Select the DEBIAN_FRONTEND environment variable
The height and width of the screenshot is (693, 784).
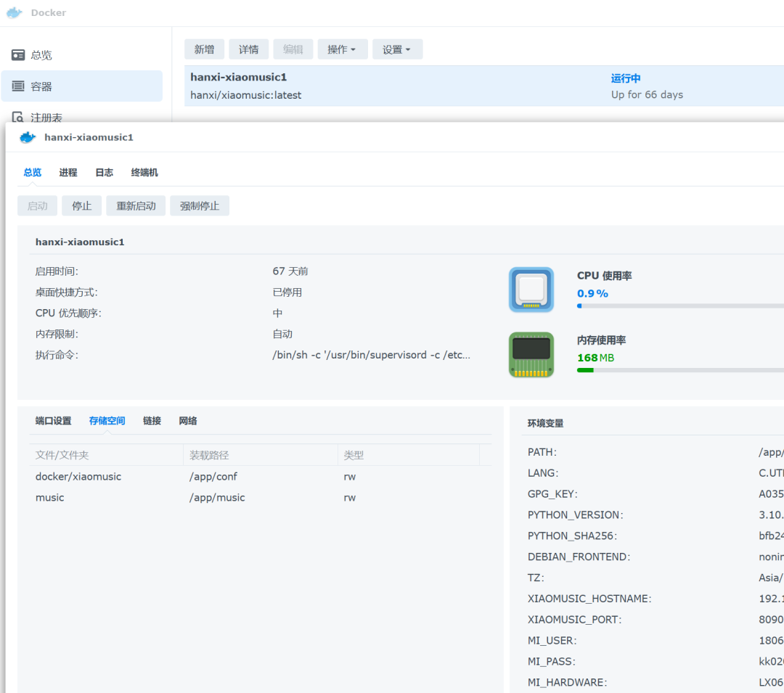click(x=579, y=557)
